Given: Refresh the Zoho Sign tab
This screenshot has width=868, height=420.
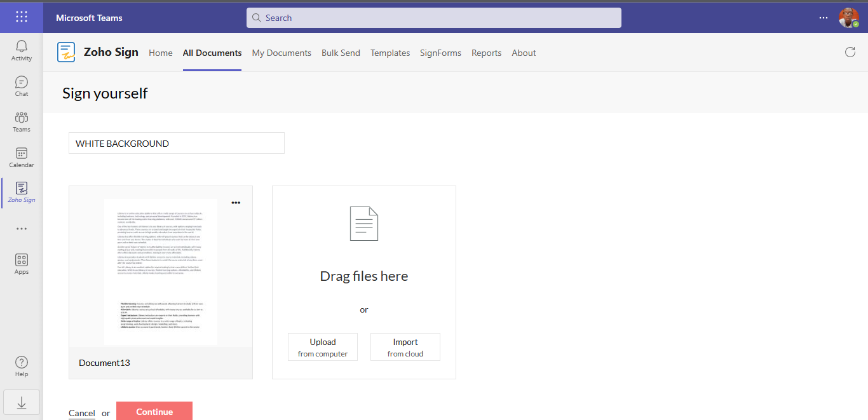Looking at the screenshot, I should tap(850, 52).
